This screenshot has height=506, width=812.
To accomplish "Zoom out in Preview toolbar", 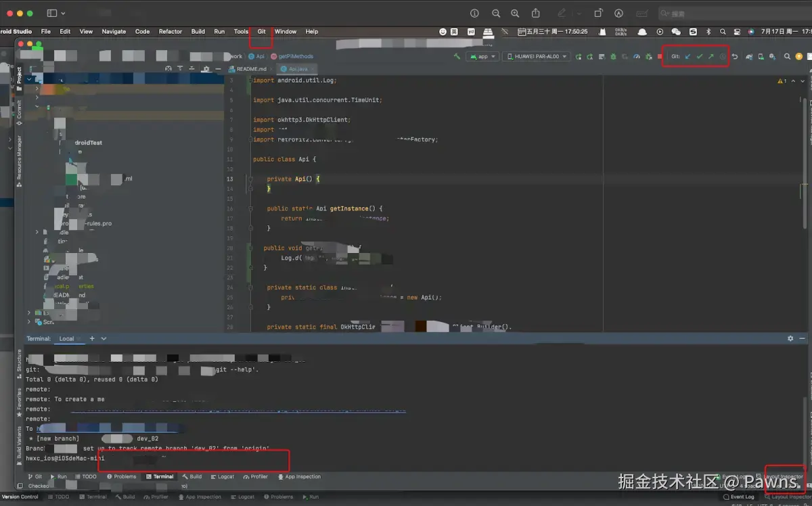I will click(x=496, y=14).
